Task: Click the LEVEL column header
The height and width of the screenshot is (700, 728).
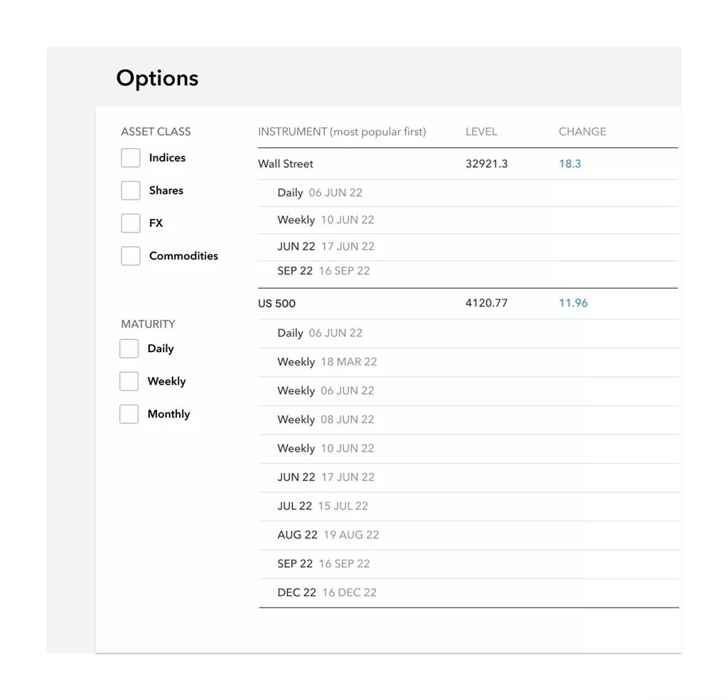Action: click(x=481, y=132)
